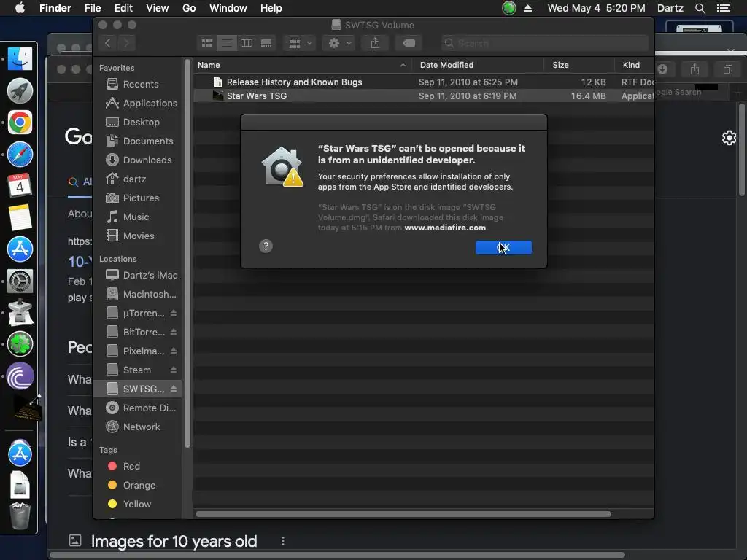
Task: Open Calendar from the Dock
Action: pyautogui.click(x=20, y=185)
